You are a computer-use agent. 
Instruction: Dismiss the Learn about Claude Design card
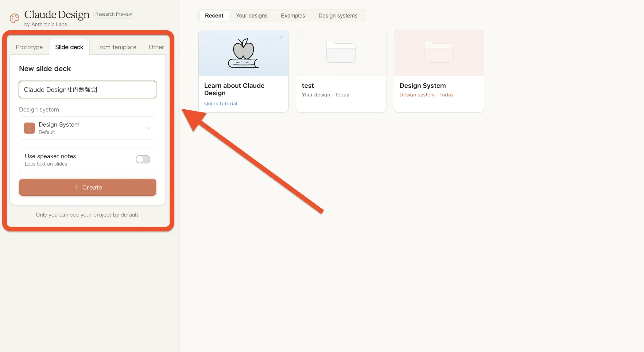tap(281, 37)
